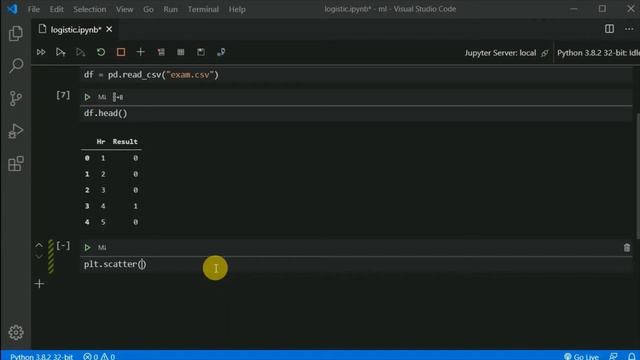Open notifications bell in status bar

tap(631, 356)
